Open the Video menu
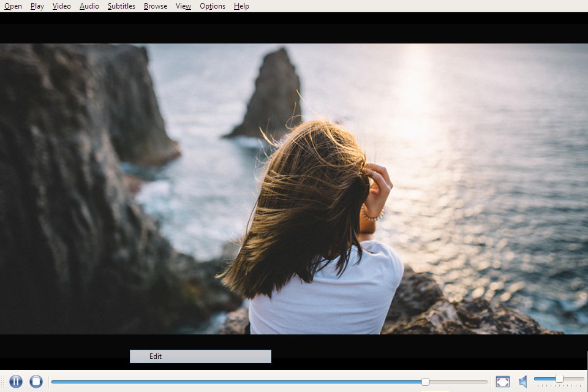 pyautogui.click(x=61, y=6)
